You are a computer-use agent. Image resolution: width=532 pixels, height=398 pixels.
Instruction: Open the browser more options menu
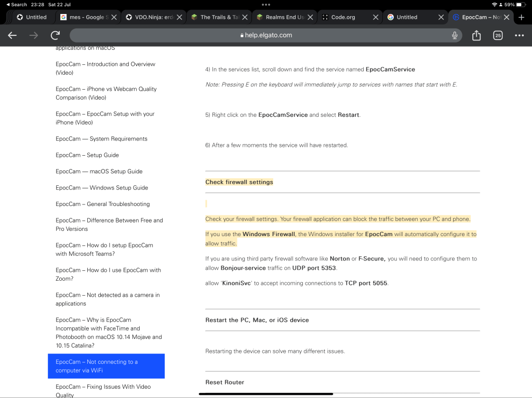point(520,35)
